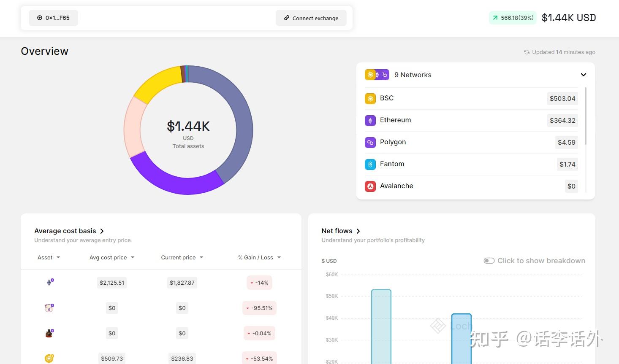
Task: Collapse the 9 Networks chevron
Action: pos(583,75)
